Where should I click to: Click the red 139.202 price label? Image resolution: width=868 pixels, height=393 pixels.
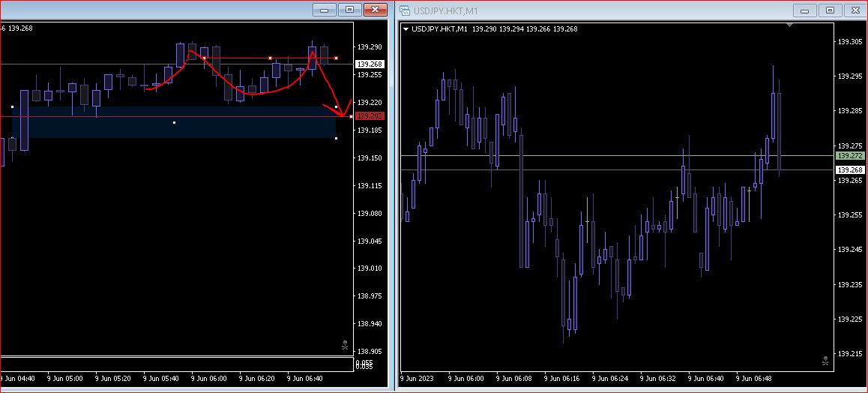(x=371, y=116)
